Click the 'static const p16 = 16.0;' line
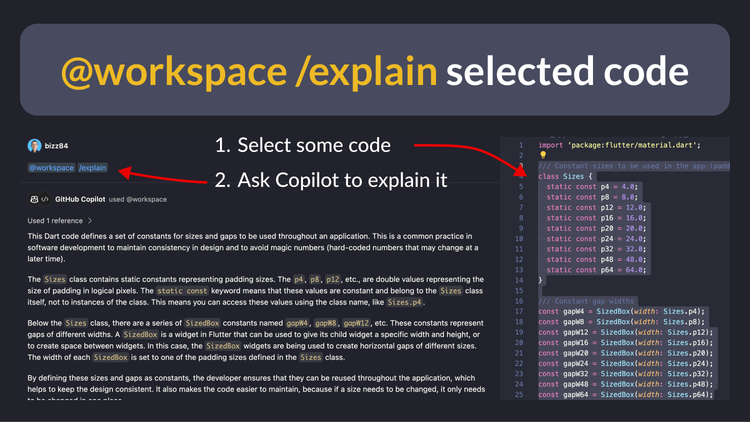The height and width of the screenshot is (422, 750). tap(596, 218)
